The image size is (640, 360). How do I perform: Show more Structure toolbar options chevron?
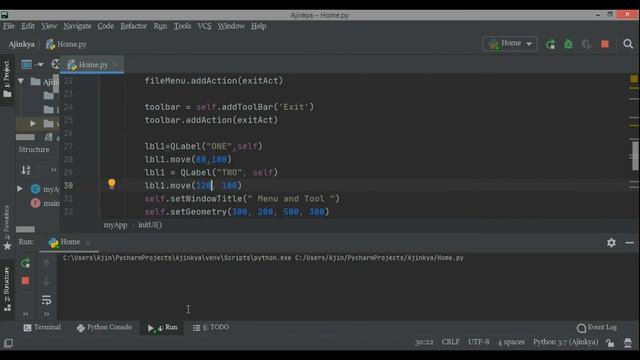pyautogui.click(x=53, y=170)
